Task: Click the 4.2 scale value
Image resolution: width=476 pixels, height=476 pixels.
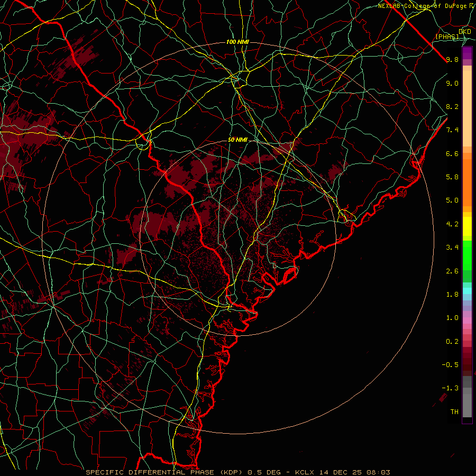Action: 452,224
